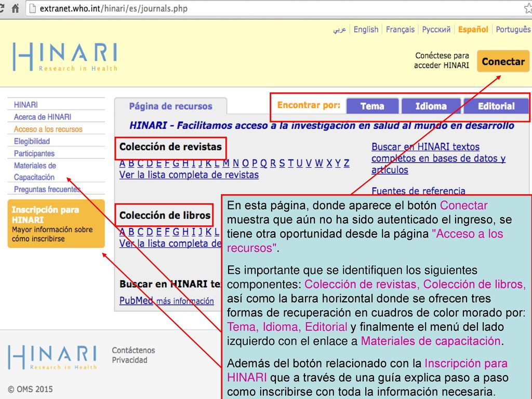Select the Español language link
The height and width of the screenshot is (399, 532).
pos(473,30)
